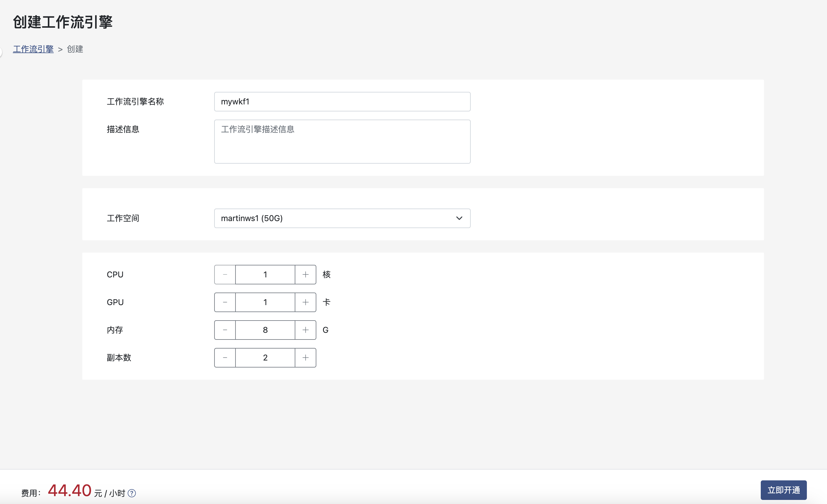The image size is (827, 504).
Task: Decrease CPU cores with minus button
Action: (225, 274)
